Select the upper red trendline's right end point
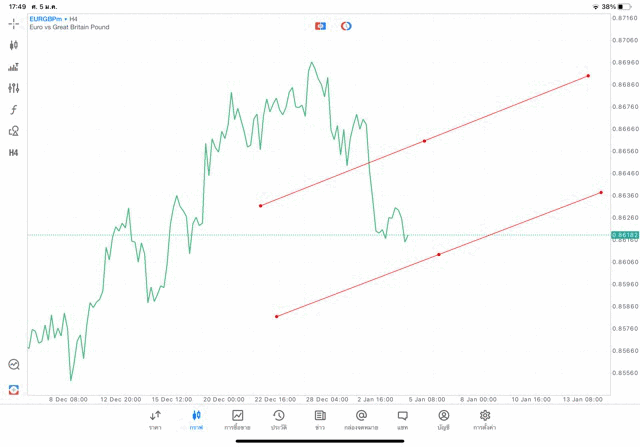Screen dimensions: 640x447 (589, 76)
